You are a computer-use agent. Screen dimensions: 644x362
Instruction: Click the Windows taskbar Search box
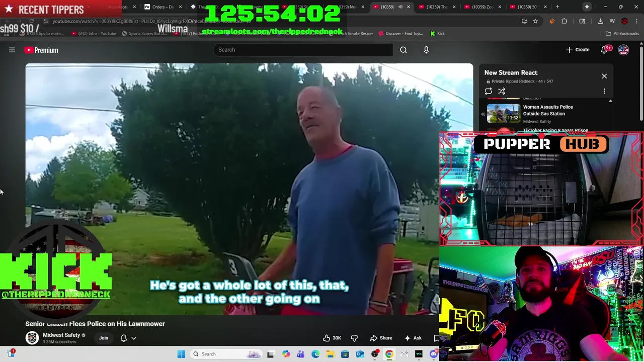point(227,354)
